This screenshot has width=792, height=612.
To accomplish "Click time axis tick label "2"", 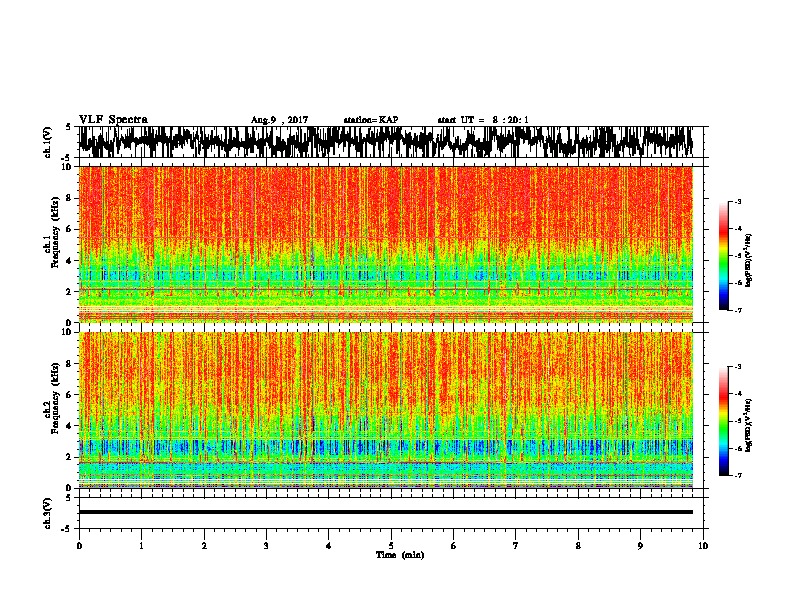I will (204, 546).
